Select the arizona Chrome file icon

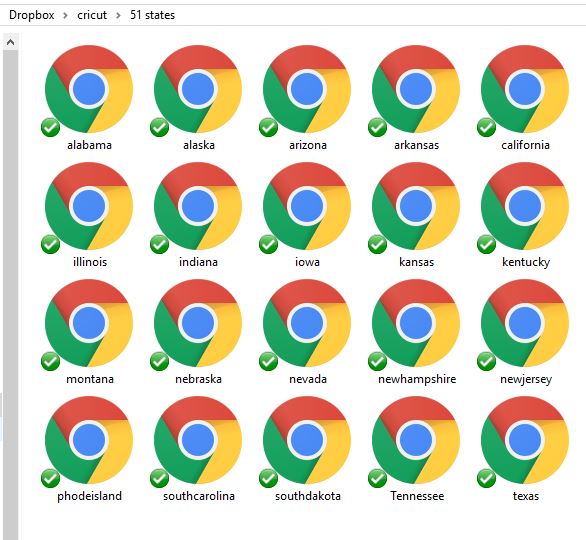pyautogui.click(x=307, y=89)
